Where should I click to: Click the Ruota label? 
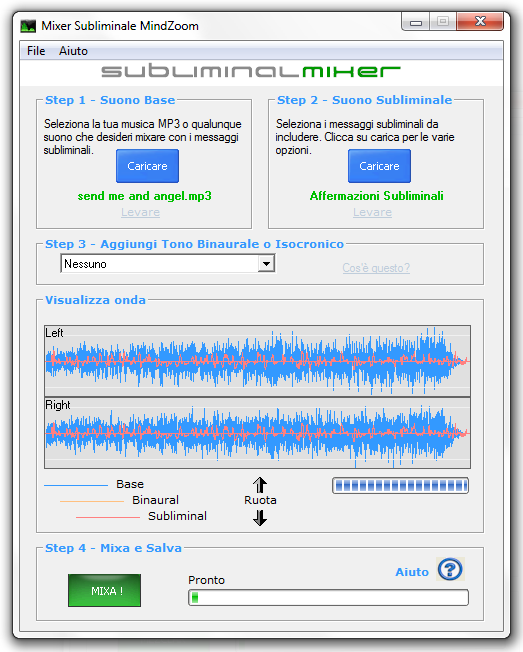[260, 500]
